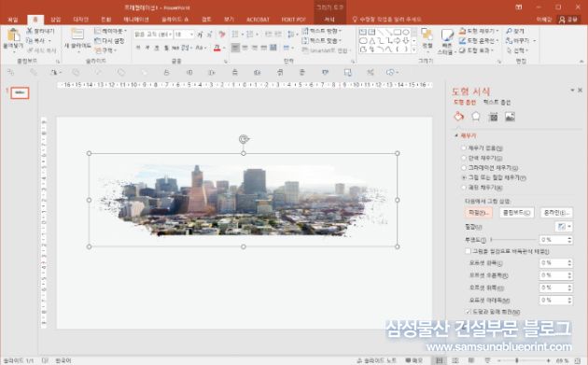
Task: Click the normal view icon in status bar
Action: [x=439, y=361]
